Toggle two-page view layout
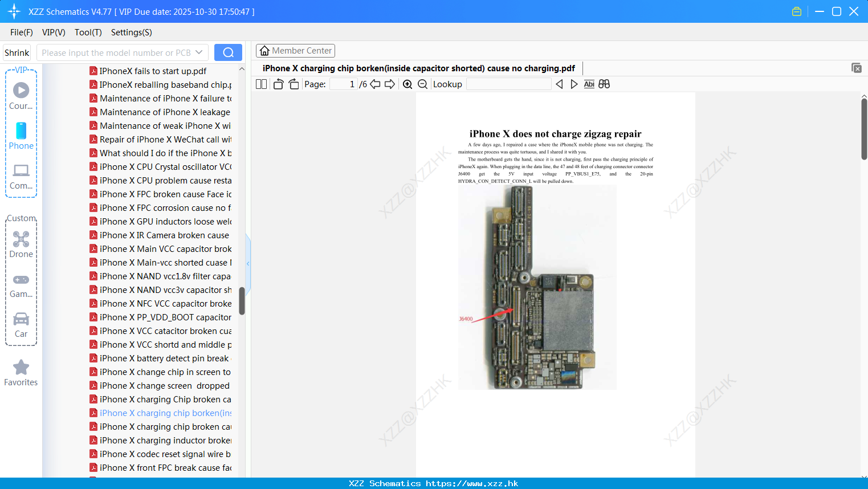Screen dimensions: 868x489 click(x=262, y=84)
